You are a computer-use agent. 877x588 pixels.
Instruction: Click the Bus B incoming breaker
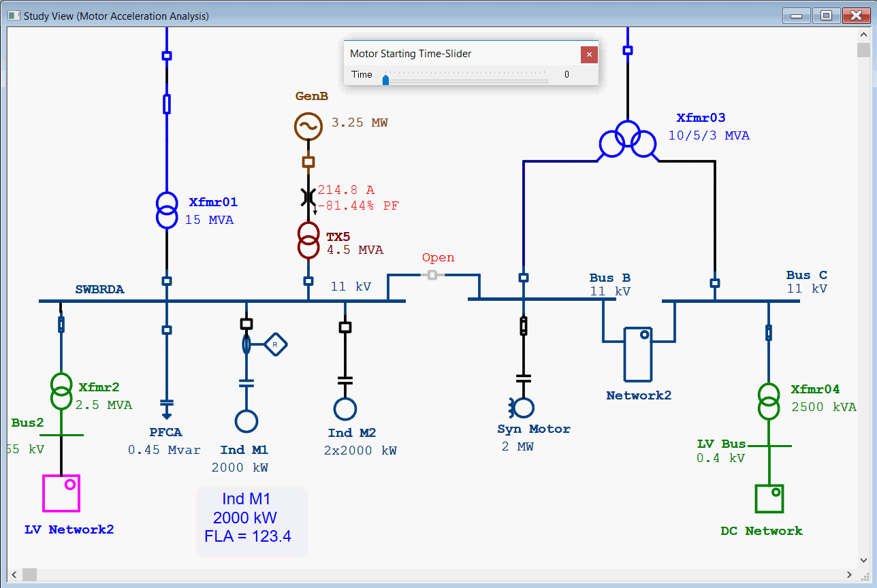click(x=523, y=277)
